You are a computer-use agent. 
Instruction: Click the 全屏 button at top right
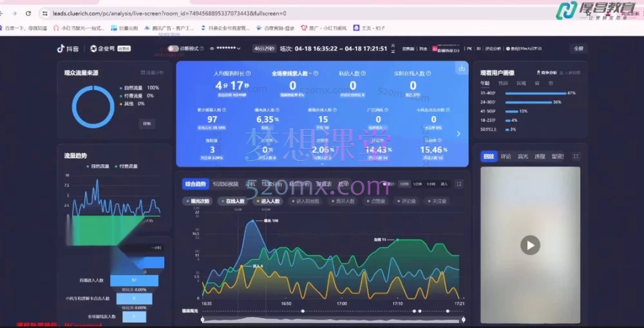[578, 48]
